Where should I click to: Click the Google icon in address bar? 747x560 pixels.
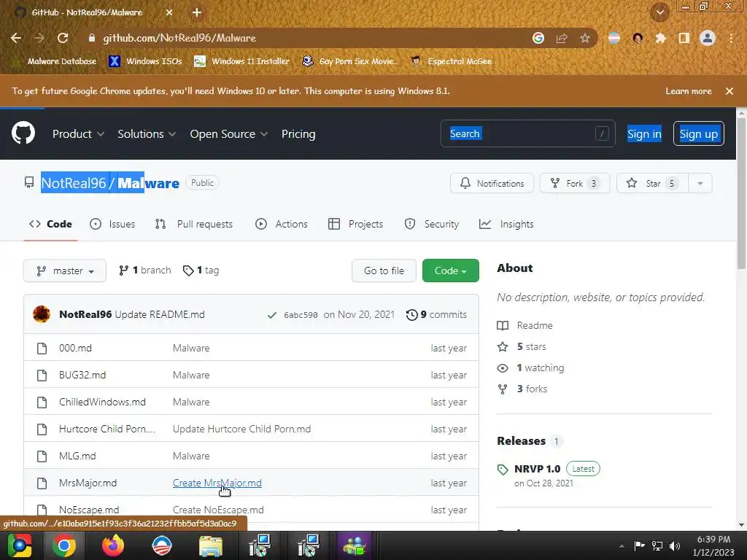(x=538, y=38)
